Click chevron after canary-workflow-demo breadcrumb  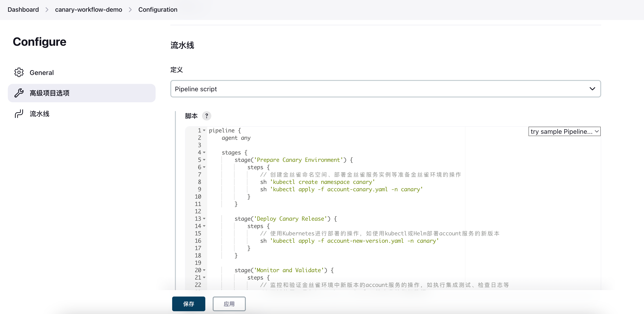[x=130, y=9]
